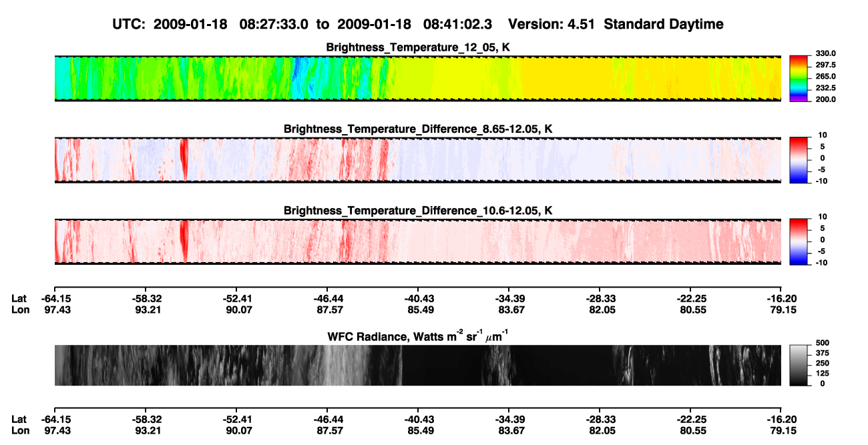
Task: Click the -10 tick of the 10.6-12.05 colorbar
Action: (821, 263)
